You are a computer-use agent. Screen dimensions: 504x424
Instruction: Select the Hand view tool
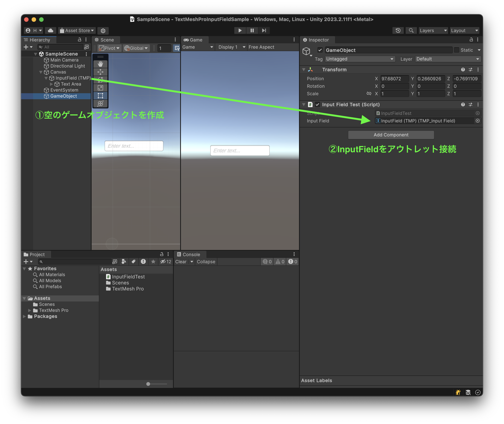(x=100, y=64)
